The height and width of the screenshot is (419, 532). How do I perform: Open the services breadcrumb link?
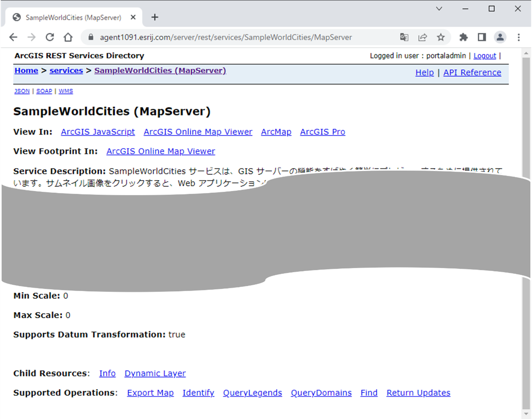(x=66, y=70)
